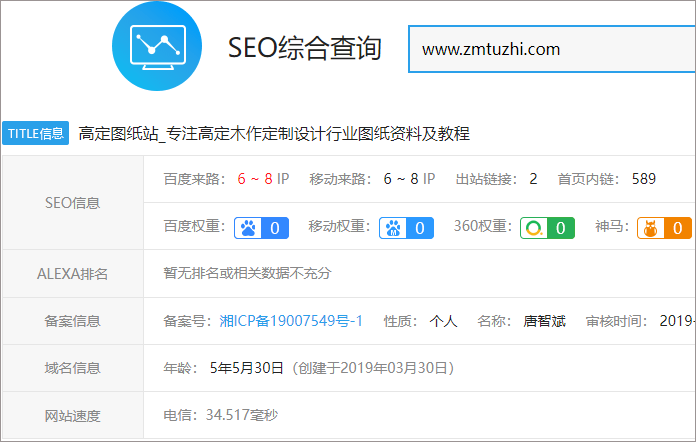Viewport: 696px width, 442px height.
Task: Click the 360 weight green badge
Action: 547,228
